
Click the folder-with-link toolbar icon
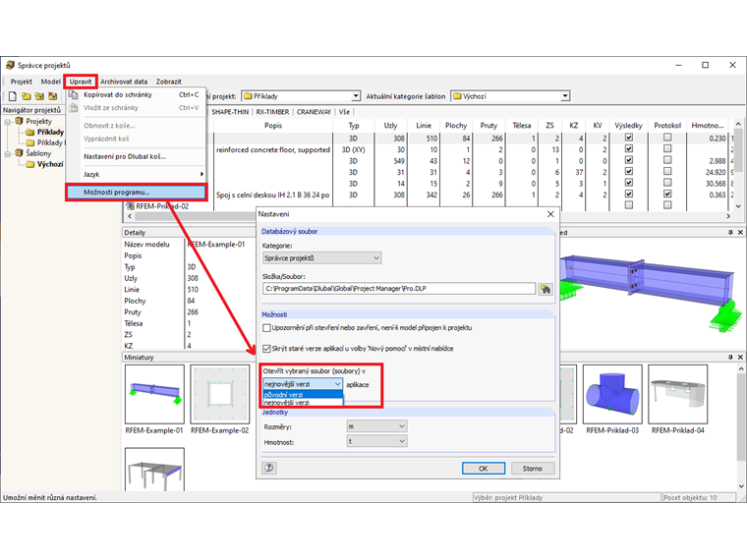point(39,96)
